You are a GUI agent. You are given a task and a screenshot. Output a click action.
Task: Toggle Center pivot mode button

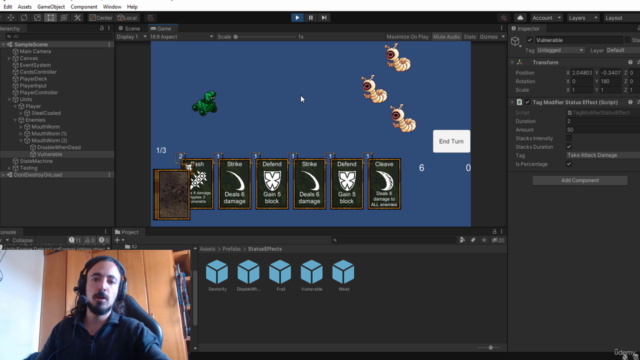100,18
